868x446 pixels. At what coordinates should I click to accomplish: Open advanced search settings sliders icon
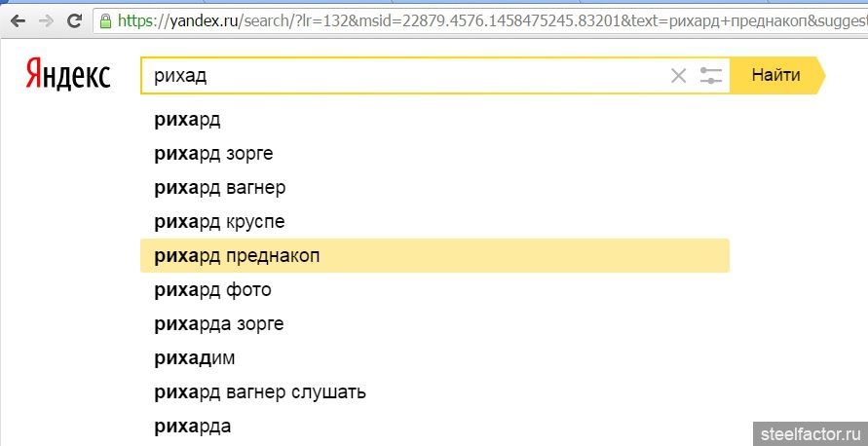711,75
